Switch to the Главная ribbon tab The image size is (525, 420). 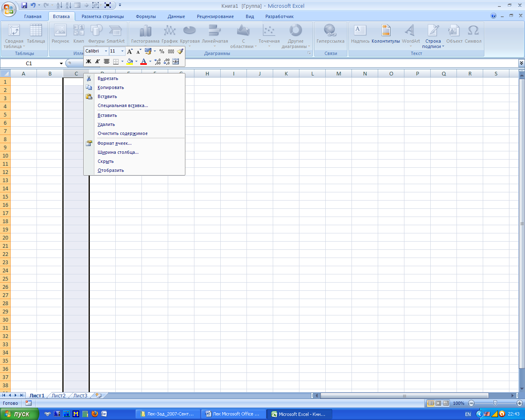pyautogui.click(x=33, y=16)
